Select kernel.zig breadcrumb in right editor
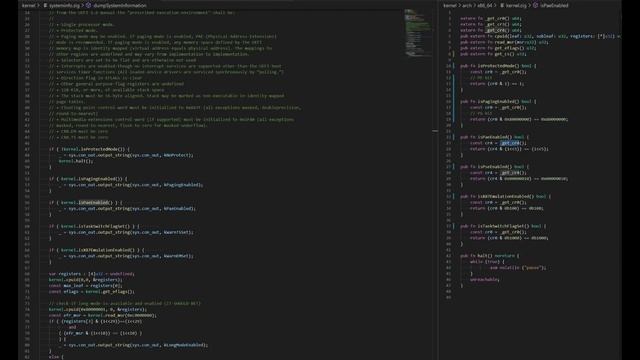This screenshot has height=360, width=640. point(516,5)
